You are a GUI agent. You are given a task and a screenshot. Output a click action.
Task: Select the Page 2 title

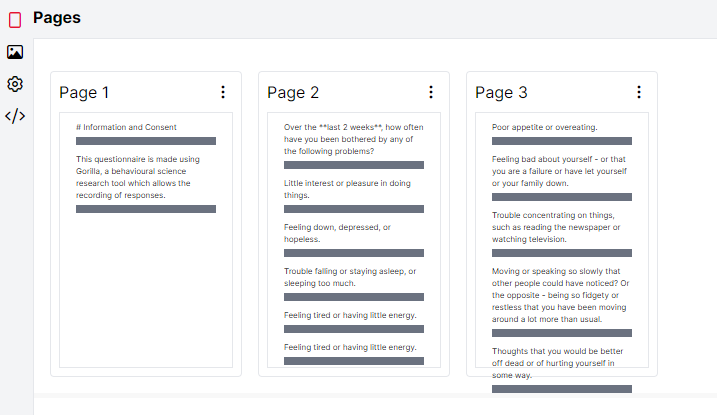pos(293,93)
